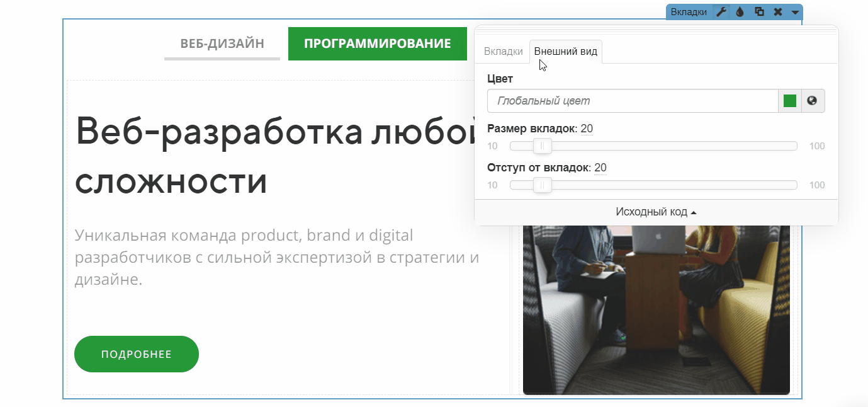This screenshot has height=407, width=868.
Task: Switch to the Вкладки settings tab
Action: coord(503,52)
